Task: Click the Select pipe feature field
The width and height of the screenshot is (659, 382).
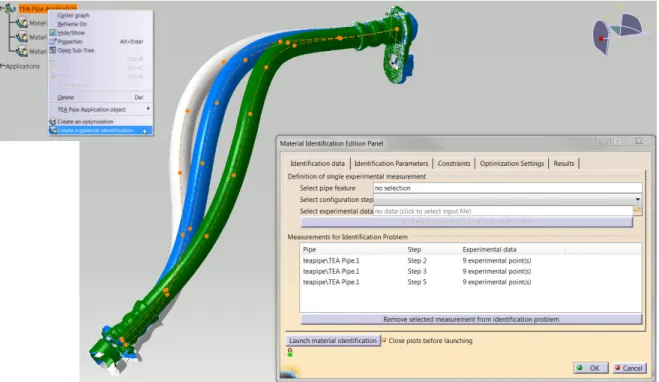Action: (508, 188)
